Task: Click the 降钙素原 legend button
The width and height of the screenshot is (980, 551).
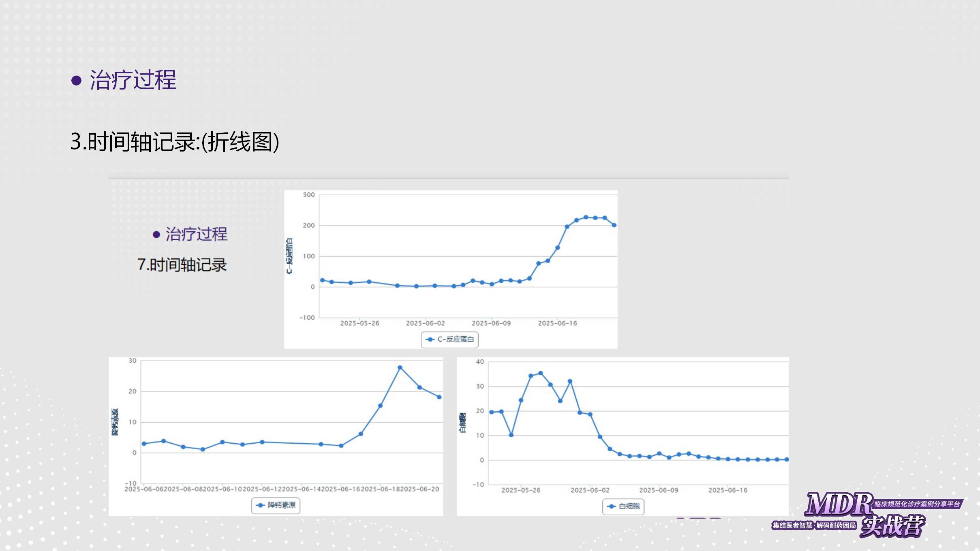Action: (276, 506)
